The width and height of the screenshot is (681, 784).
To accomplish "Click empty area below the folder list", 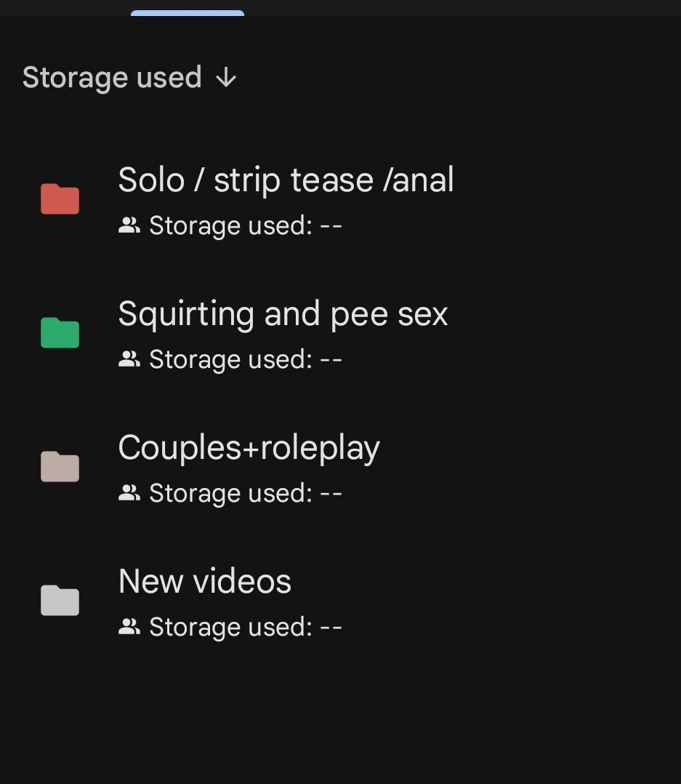I will click(x=340, y=715).
